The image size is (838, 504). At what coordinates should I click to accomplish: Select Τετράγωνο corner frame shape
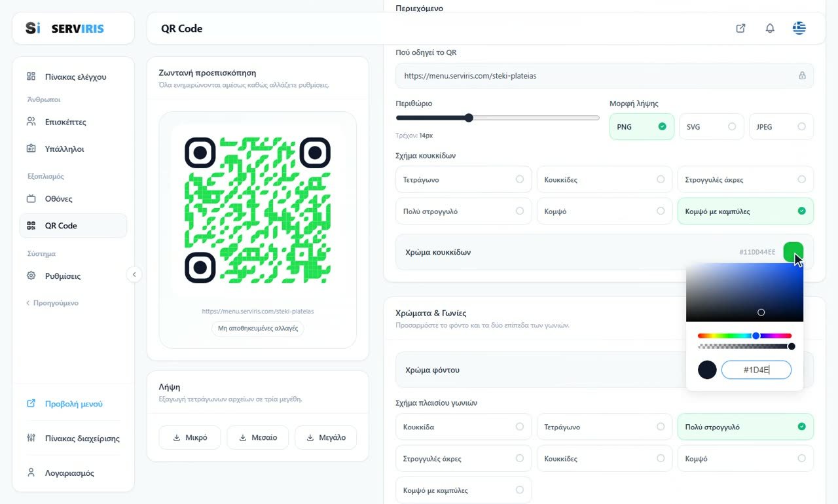click(604, 427)
